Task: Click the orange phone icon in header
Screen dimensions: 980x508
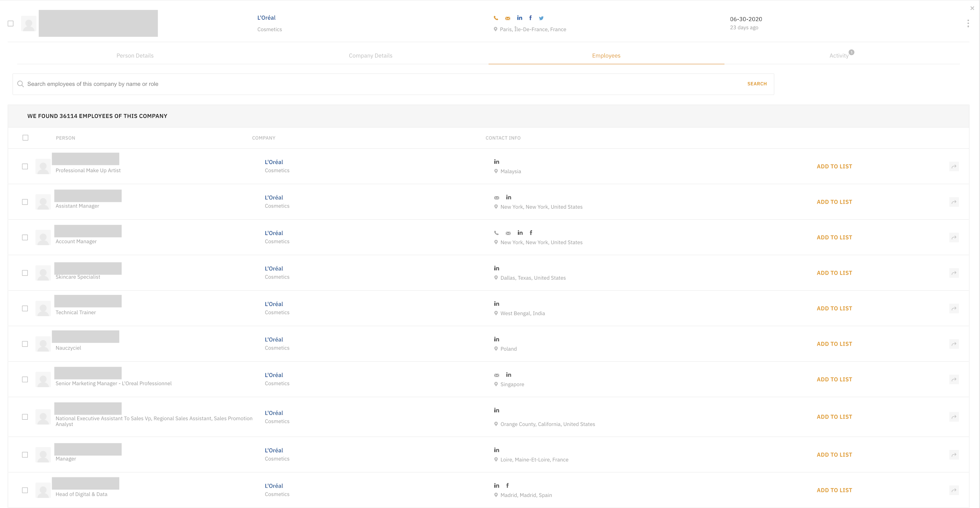Action: 496,18
